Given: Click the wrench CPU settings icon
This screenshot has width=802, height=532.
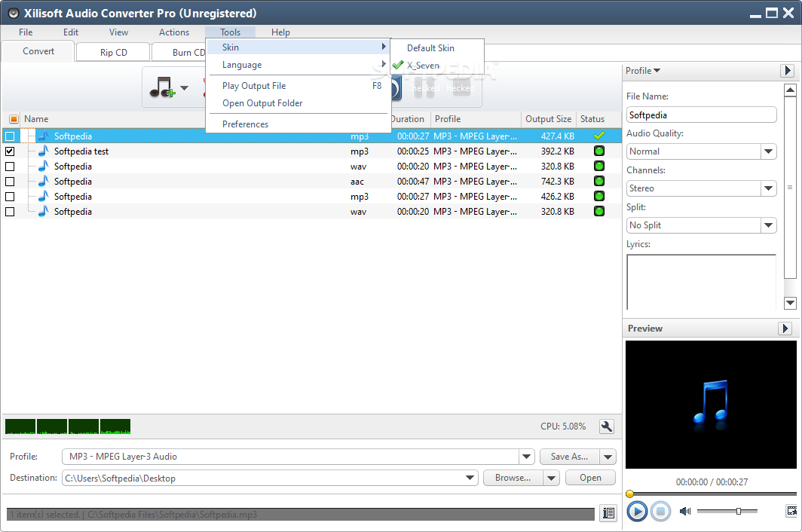Looking at the screenshot, I should [x=607, y=427].
